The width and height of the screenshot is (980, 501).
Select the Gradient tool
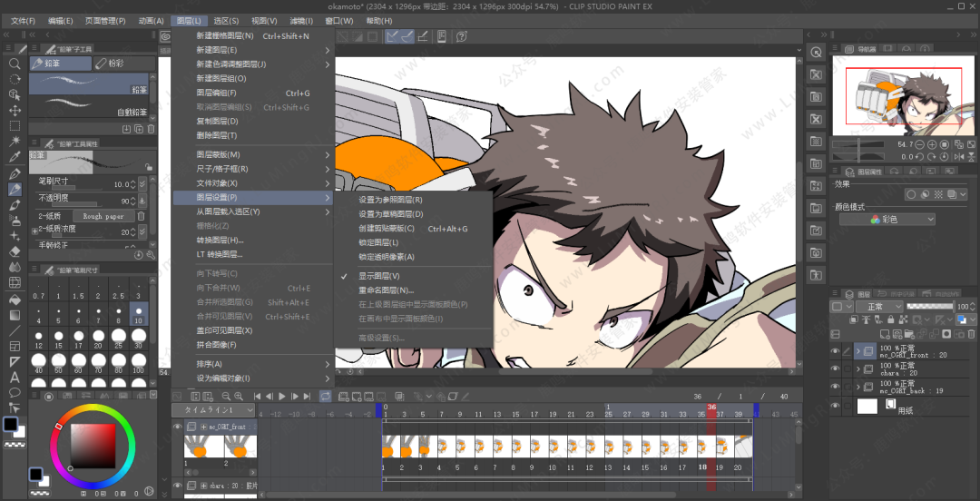pos(15,315)
